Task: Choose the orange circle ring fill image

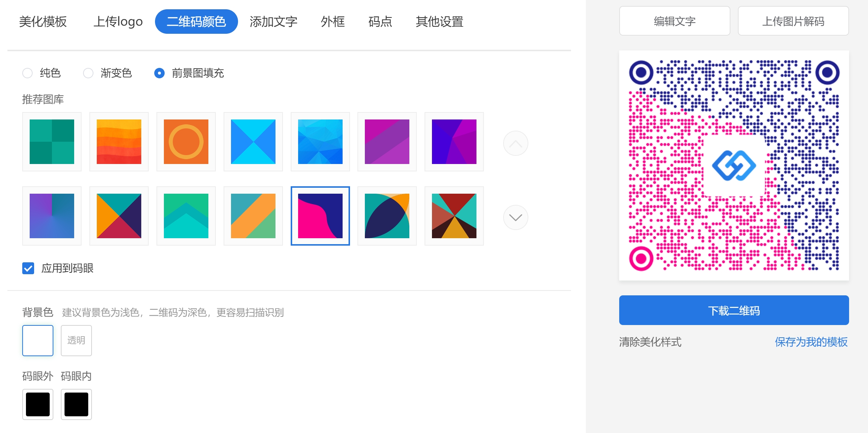Action: click(186, 142)
